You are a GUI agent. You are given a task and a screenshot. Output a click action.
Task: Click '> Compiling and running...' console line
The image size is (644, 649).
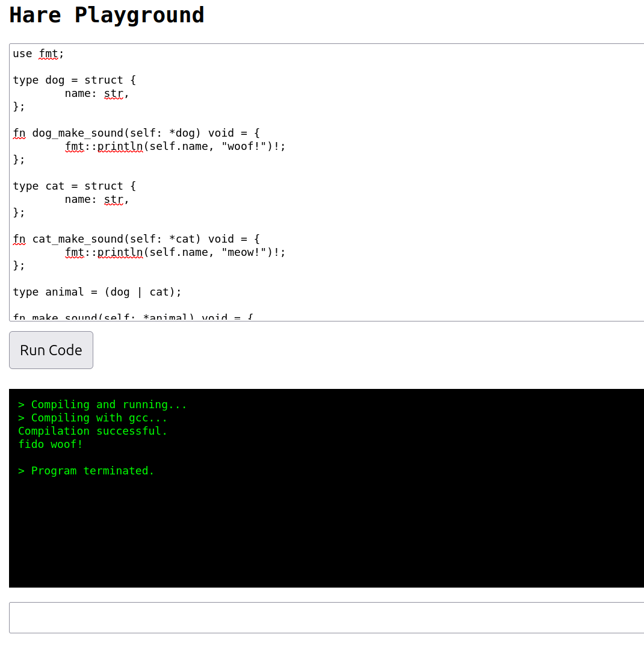click(x=103, y=405)
